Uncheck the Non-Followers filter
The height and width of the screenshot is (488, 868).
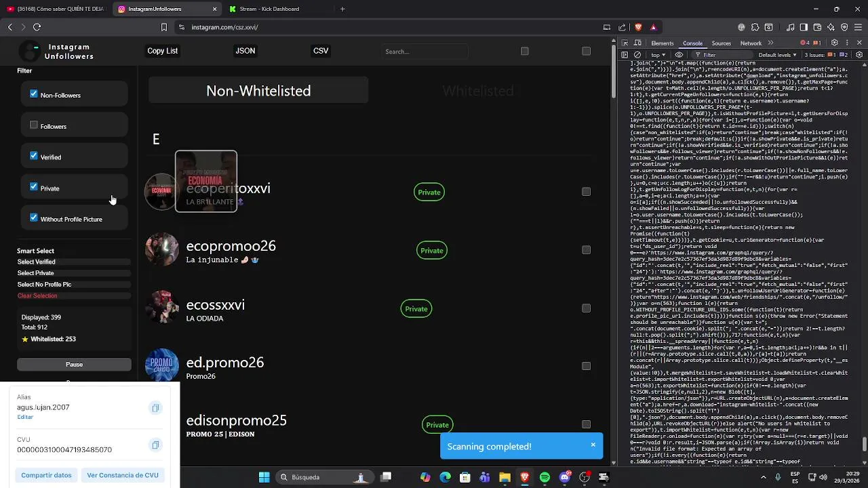(34, 94)
